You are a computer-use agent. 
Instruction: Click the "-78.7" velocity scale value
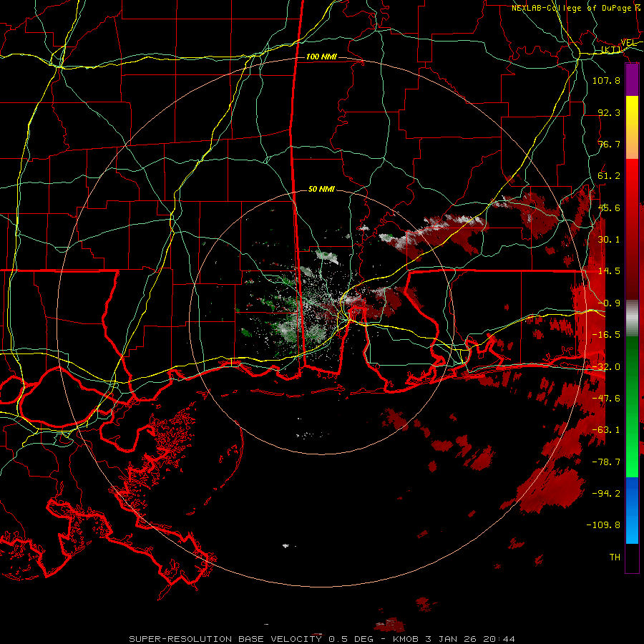tap(606, 462)
